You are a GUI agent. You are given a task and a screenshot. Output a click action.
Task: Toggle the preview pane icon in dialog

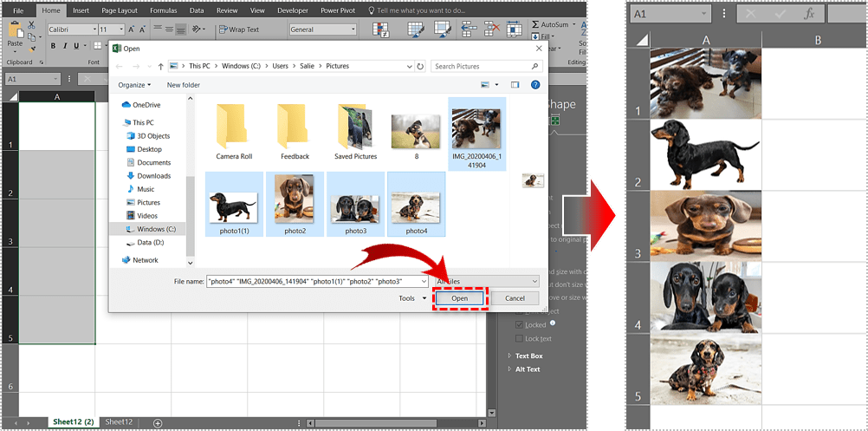click(515, 85)
